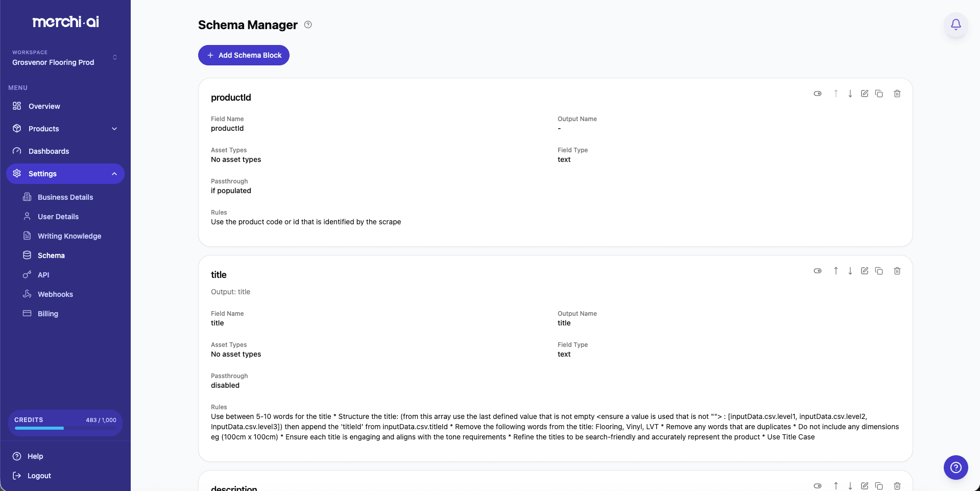Open the Schema settings section
The image size is (980, 491).
tap(51, 255)
